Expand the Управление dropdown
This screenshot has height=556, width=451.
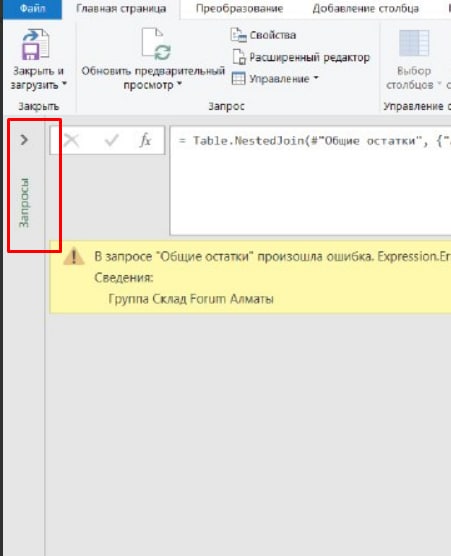(316, 78)
